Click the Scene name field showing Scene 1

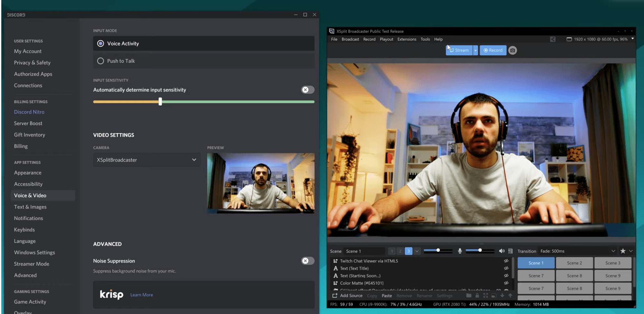coord(364,251)
